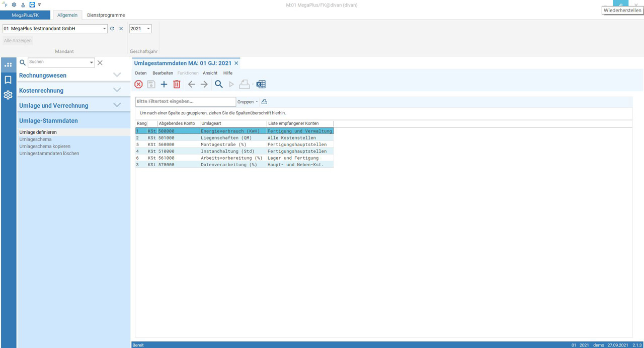The width and height of the screenshot is (644, 348).
Task: Switch to the Dienstprogramme ribbon tab
Action: (106, 15)
